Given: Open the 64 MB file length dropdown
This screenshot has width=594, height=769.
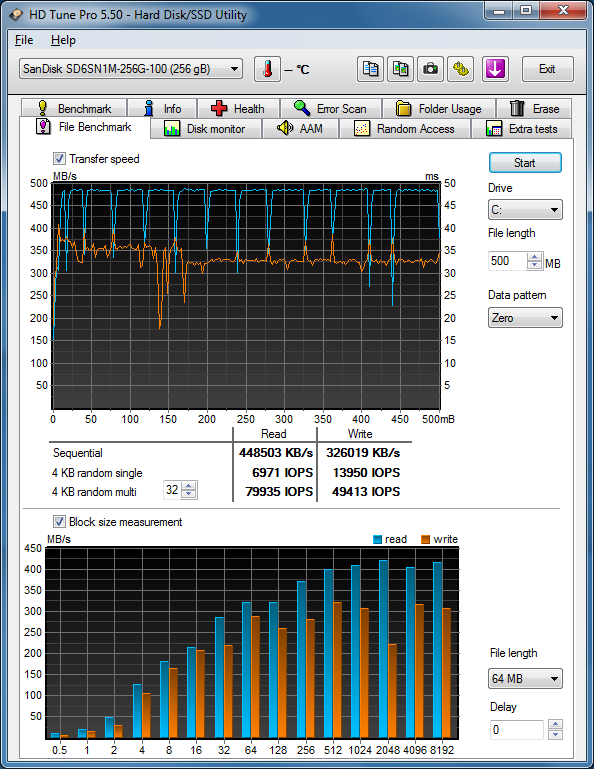Looking at the screenshot, I should (526, 679).
